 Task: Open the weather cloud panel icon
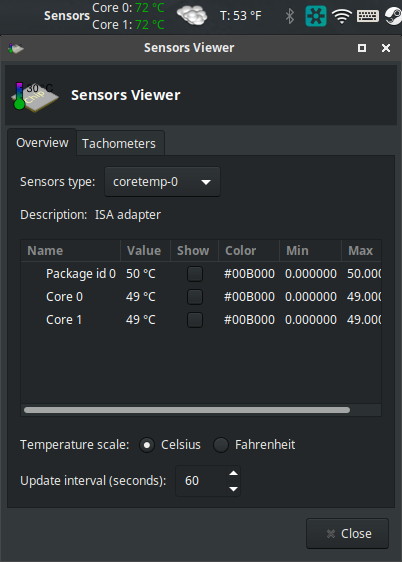coord(192,16)
